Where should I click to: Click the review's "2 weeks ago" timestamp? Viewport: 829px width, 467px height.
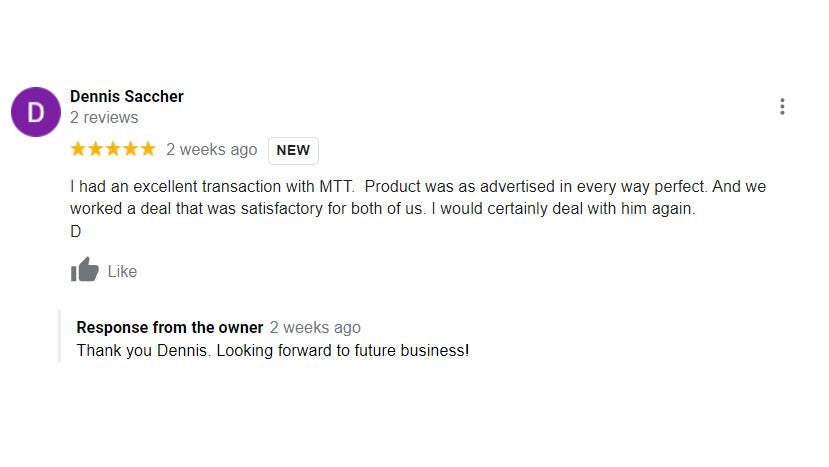[211, 150]
